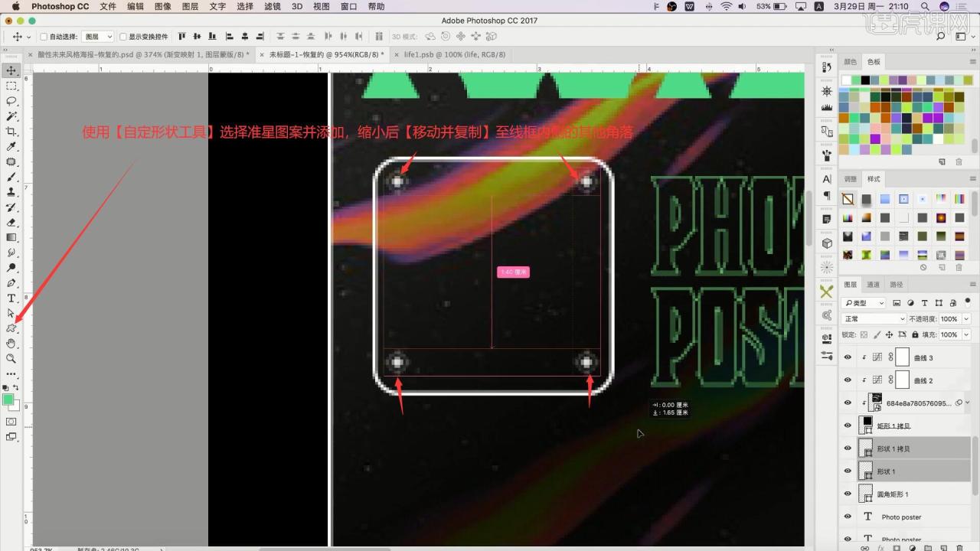This screenshot has height=551, width=980.
Task: Create a new group via folder icon
Action: [x=928, y=548]
